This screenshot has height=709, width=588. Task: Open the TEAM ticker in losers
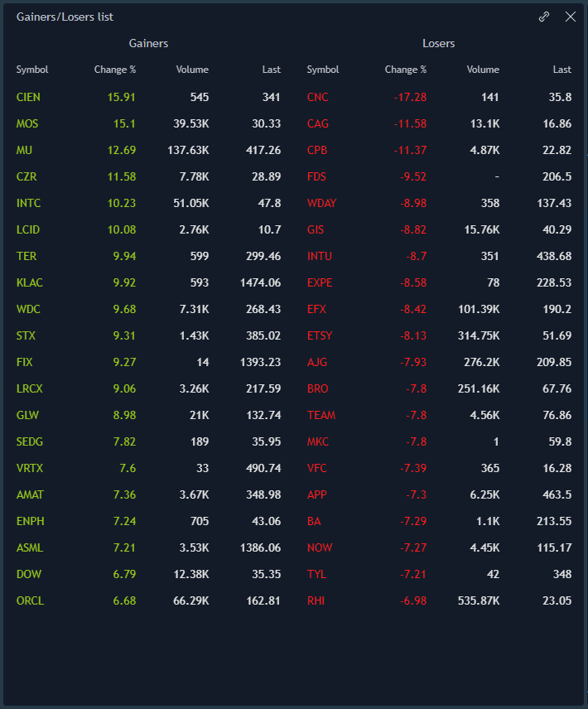point(321,415)
